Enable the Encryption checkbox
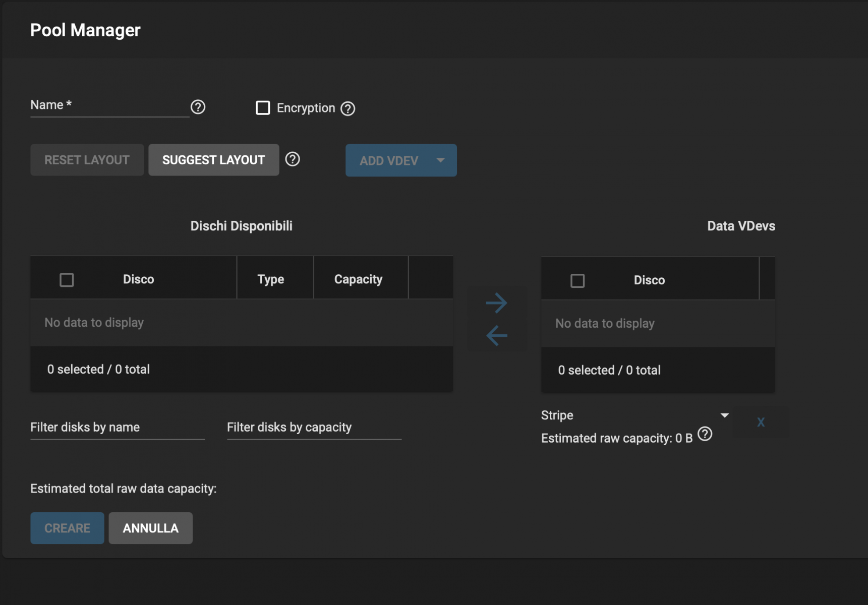The width and height of the screenshot is (868, 605). tap(263, 108)
